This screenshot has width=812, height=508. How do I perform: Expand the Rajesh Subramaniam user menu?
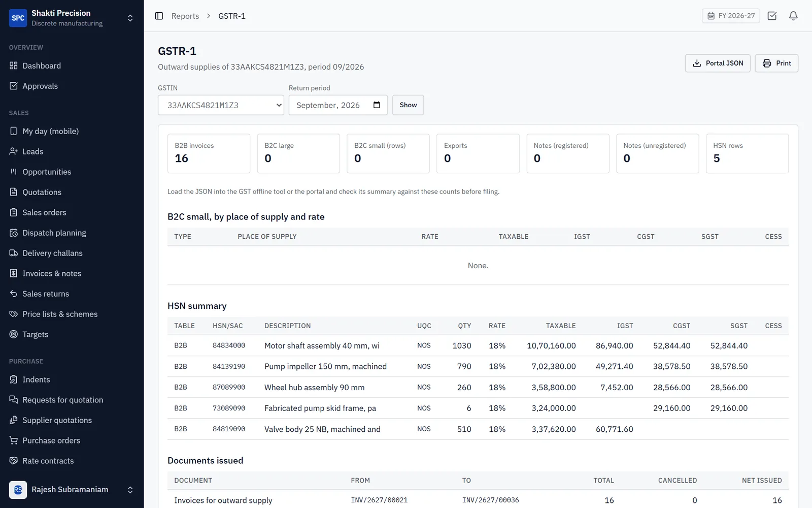coord(130,490)
